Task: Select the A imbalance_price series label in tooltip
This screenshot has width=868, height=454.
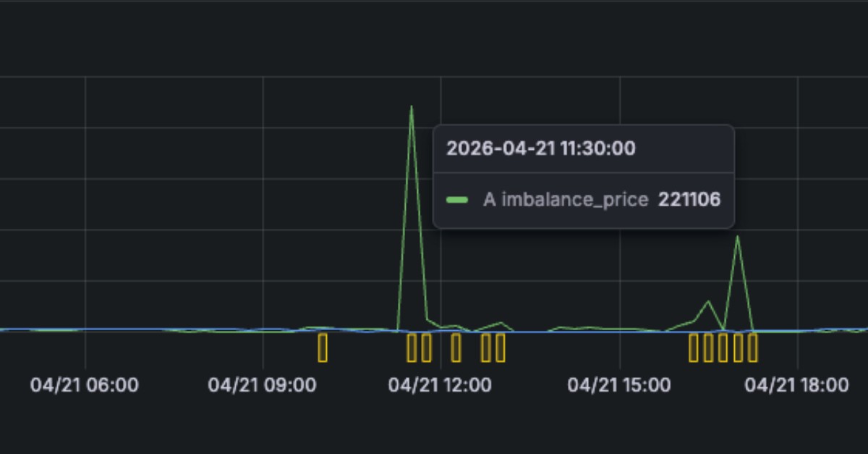Action: (566, 200)
